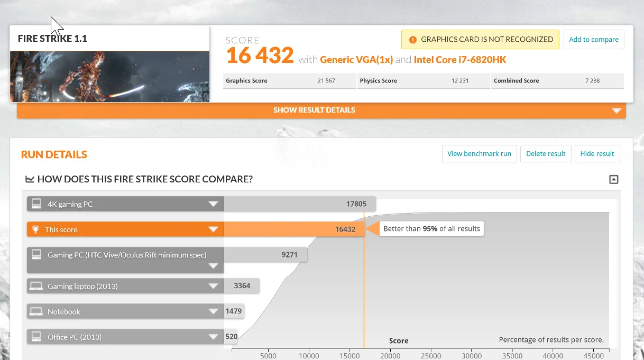Click the 17805 value on the 4K gaming PC bar
644x360 pixels.
coord(356,204)
